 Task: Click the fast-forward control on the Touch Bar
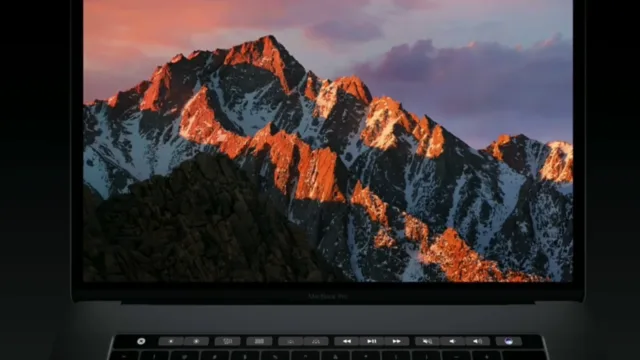396,341
